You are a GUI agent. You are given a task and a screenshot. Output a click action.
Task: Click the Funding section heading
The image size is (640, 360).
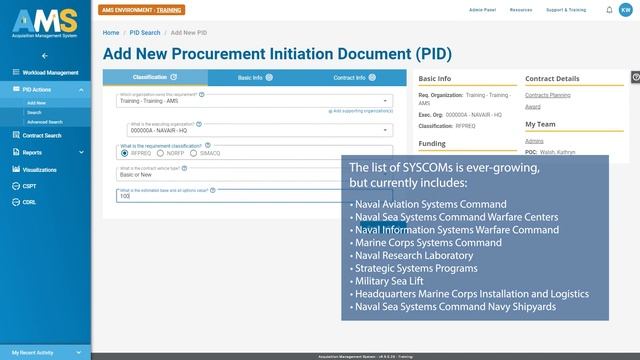pyautogui.click(x=432, y=144)
